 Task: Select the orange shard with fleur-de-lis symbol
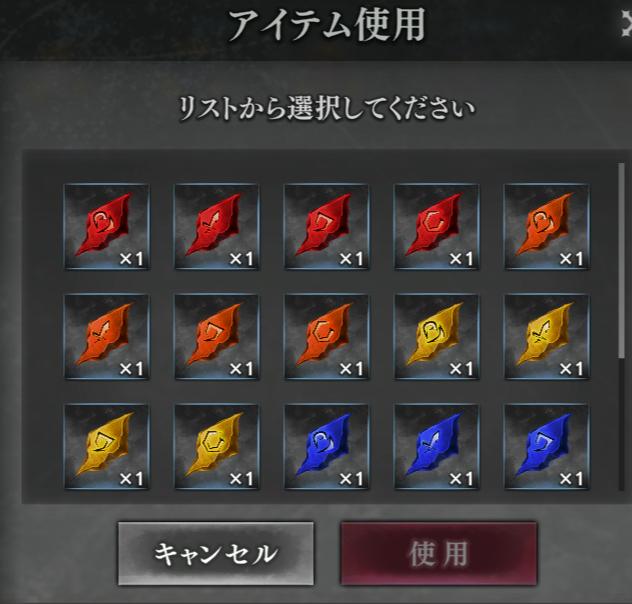tap(107, 337)
